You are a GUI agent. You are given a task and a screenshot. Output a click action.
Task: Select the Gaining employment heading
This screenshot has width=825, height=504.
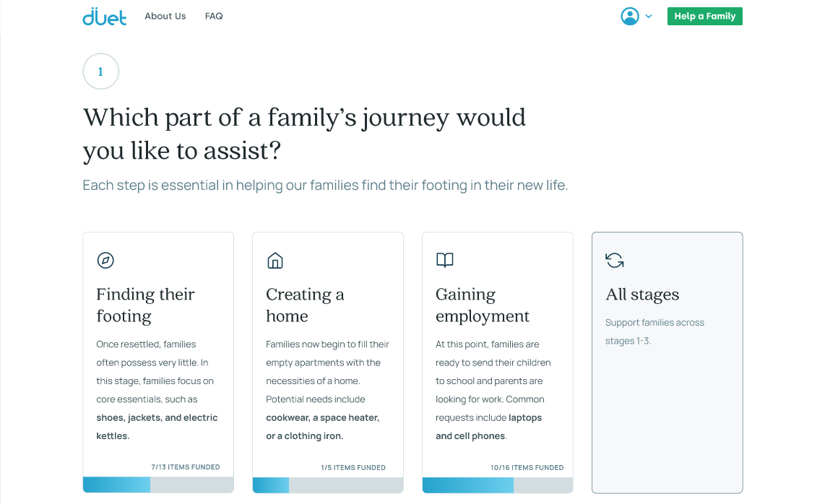[x=483, y=305]
